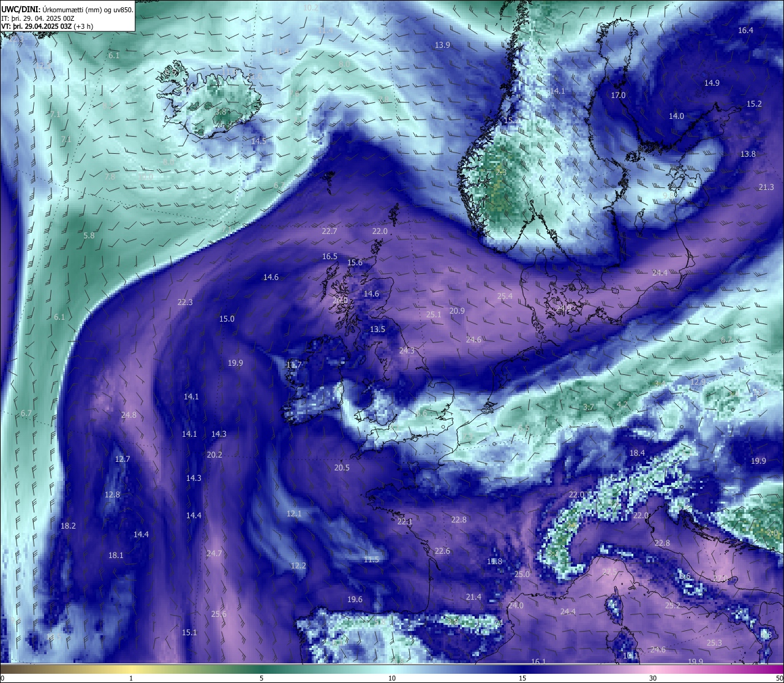Select the 18.2 value label
Image resolution: width=784 pixels, height=683 pixels.
pyautogui.click(x=68, y=526)
